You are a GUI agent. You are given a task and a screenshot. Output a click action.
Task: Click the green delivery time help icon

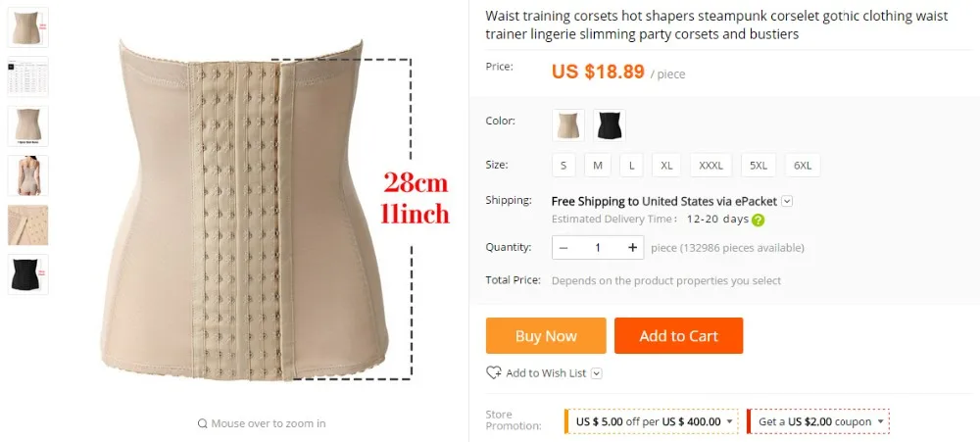[x=759, y=220]
